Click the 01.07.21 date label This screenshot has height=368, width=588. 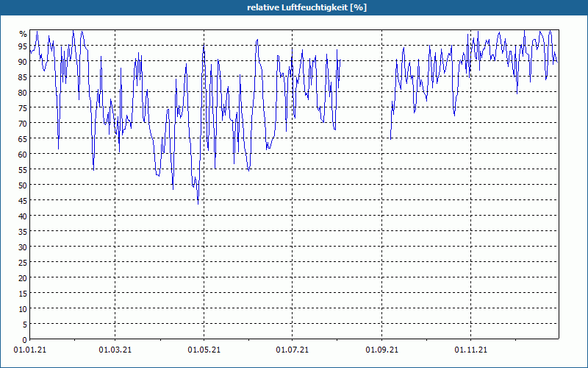pyautogui.click(x=292, y=350)
